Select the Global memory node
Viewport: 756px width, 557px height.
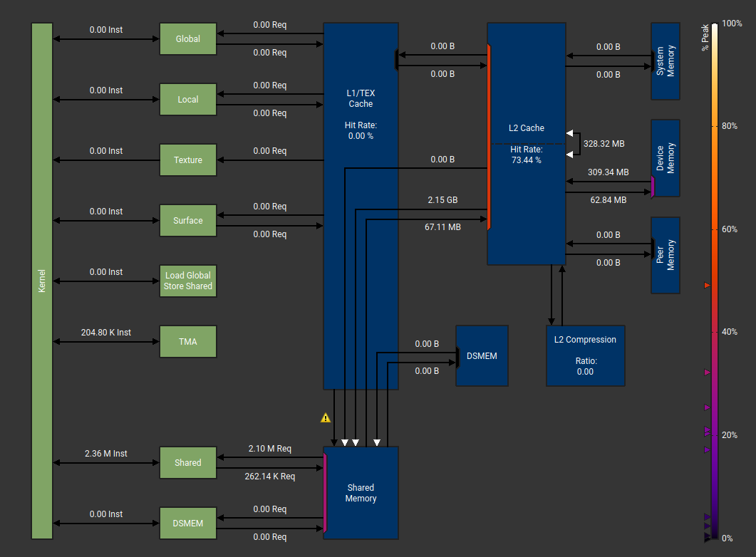click(x=187, y=38)
